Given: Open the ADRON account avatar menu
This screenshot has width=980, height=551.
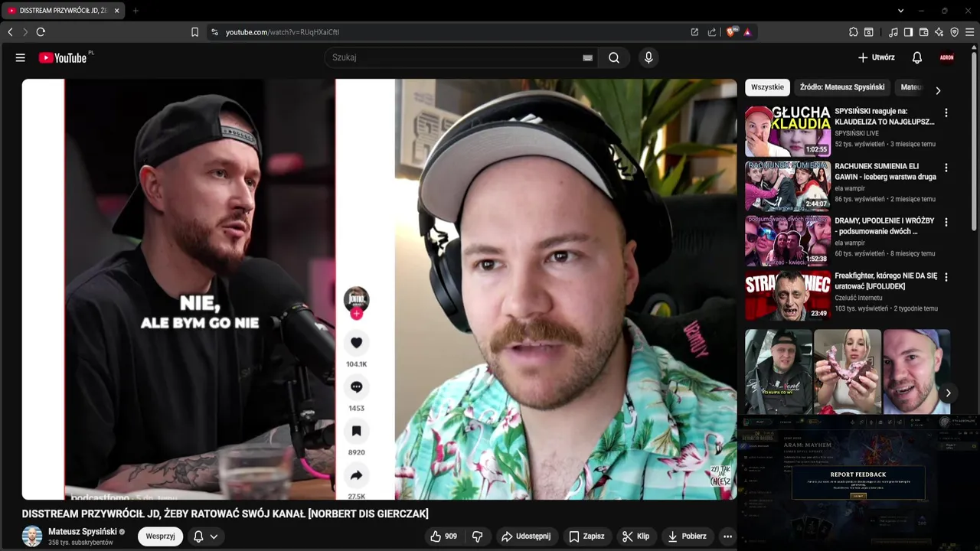Looking at the screenshot, I should point(947,57).
